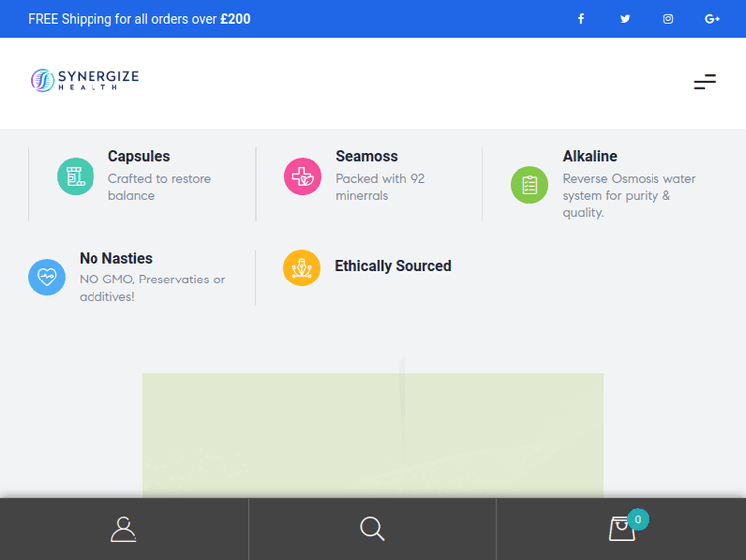The image size is (746, 560).
Task: Click the Capsules heading
Action: click(x=139, y=156)
